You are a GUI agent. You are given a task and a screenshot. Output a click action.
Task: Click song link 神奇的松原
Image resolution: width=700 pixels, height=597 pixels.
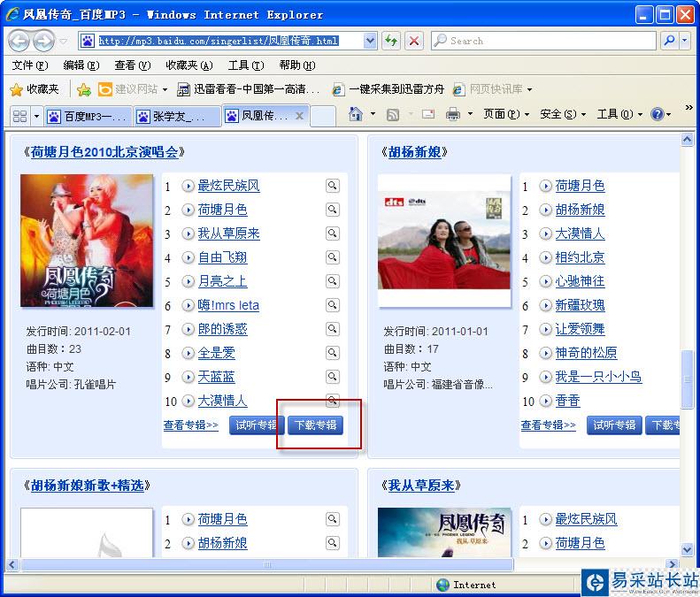pos(586,354)
